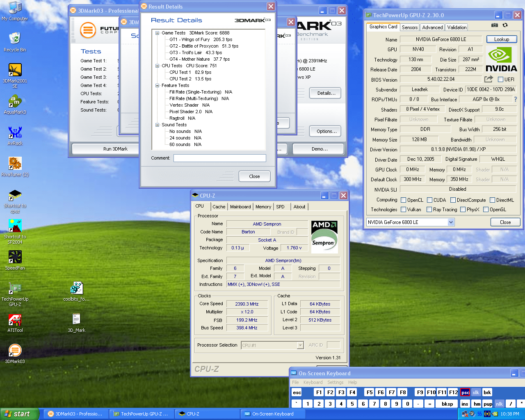Click the Comment input field

click(x=220, y=158)
